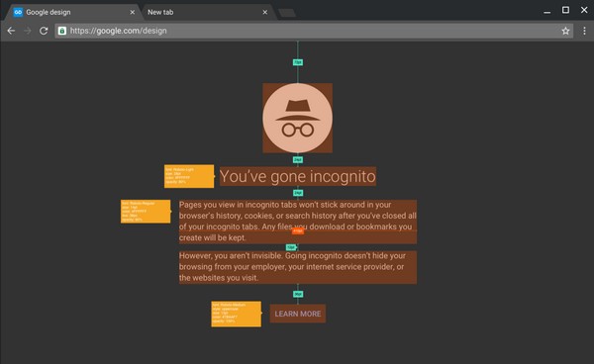594x364 pixels.
Task: Close the Google design tab
Action: tap(133, 12)
